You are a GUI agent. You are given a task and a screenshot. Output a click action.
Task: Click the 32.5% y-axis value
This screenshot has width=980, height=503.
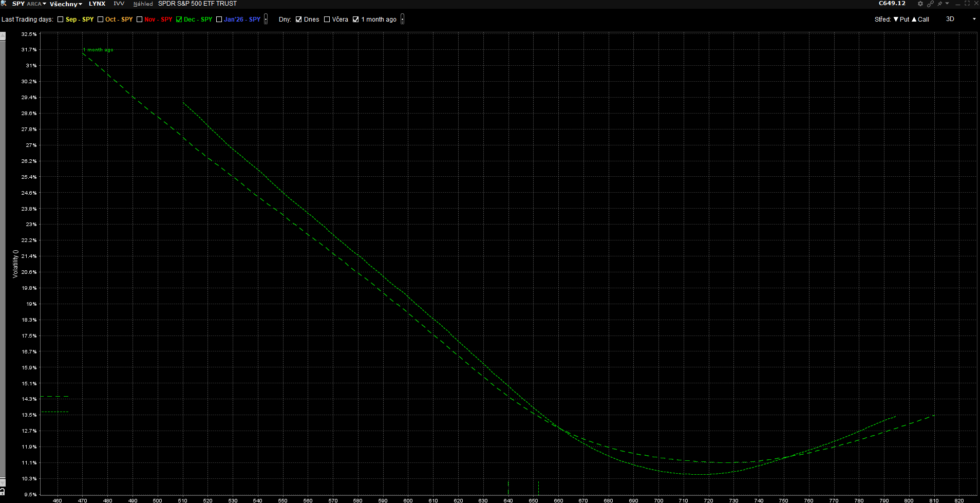pyautogui.click(x=29, y=34)
